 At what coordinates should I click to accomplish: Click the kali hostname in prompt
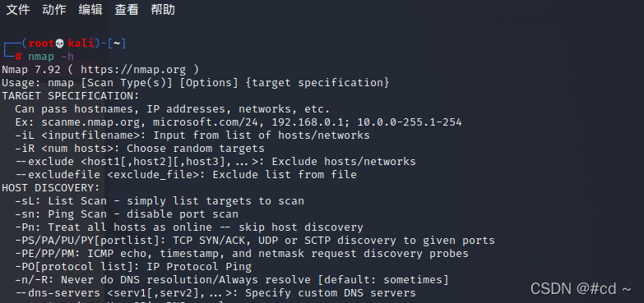coord(81,44)
